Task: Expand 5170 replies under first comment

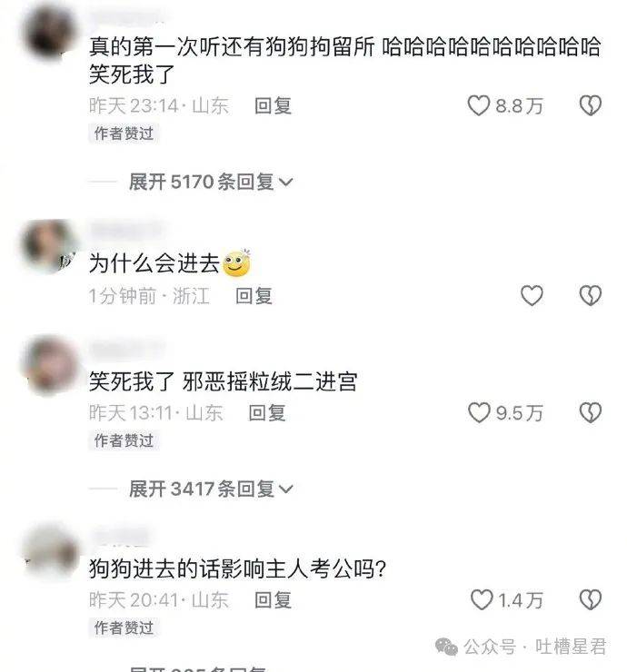Action: click(x=211, y=183)
